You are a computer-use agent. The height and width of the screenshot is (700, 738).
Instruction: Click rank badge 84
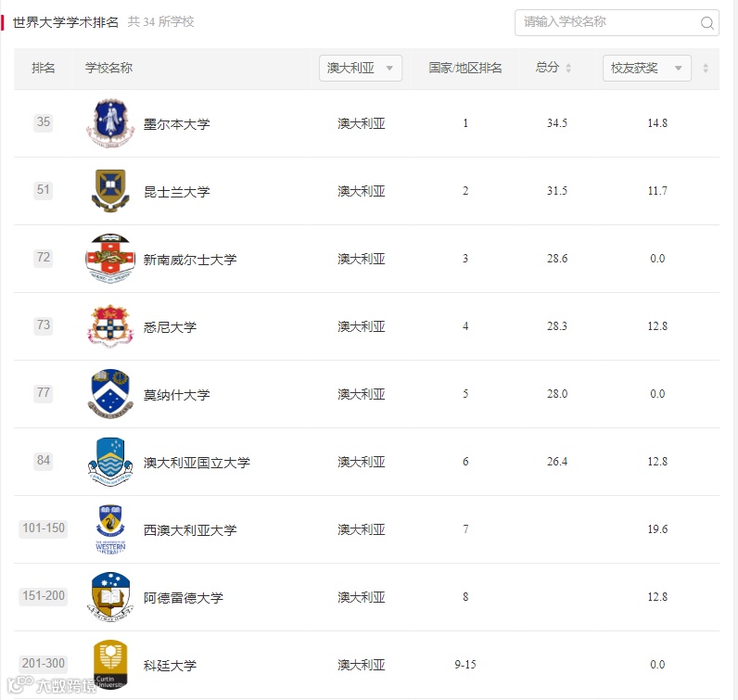44,461
